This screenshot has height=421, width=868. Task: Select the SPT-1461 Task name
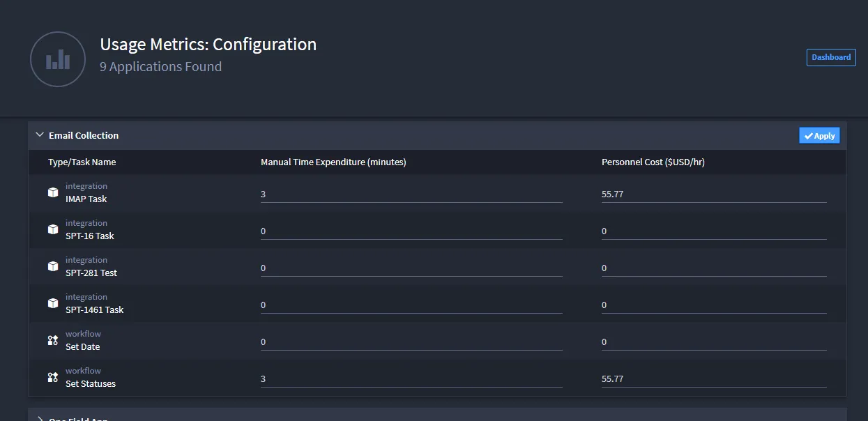95,309
